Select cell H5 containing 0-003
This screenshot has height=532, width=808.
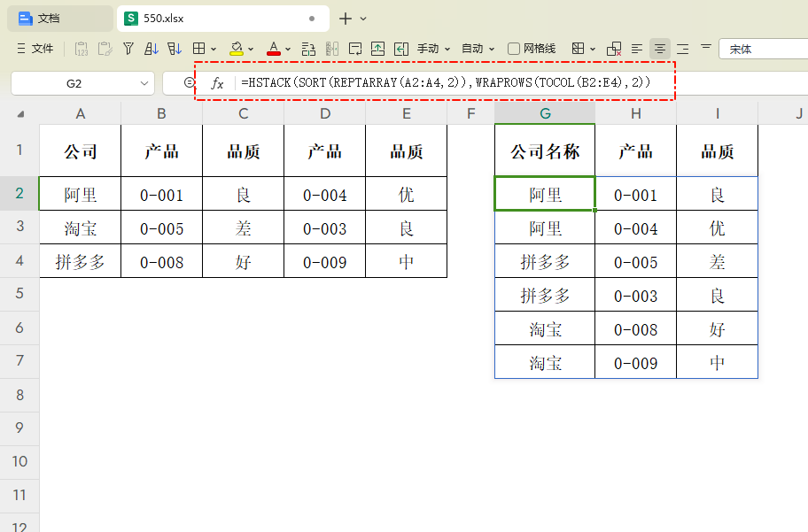pyautogui.click(x=635, y=295)
